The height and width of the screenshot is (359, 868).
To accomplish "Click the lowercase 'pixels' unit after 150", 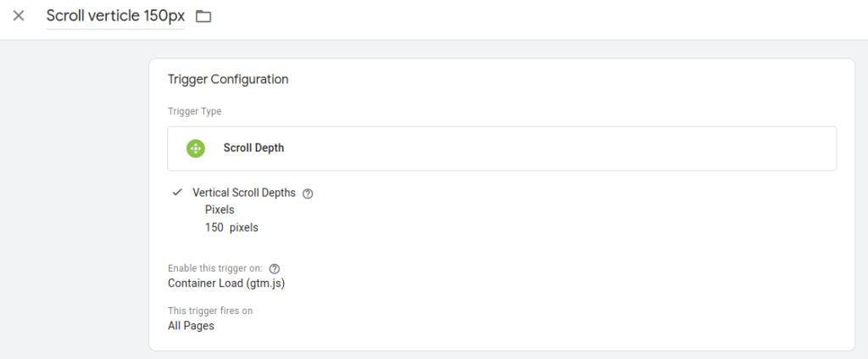I will coord(244,227).
